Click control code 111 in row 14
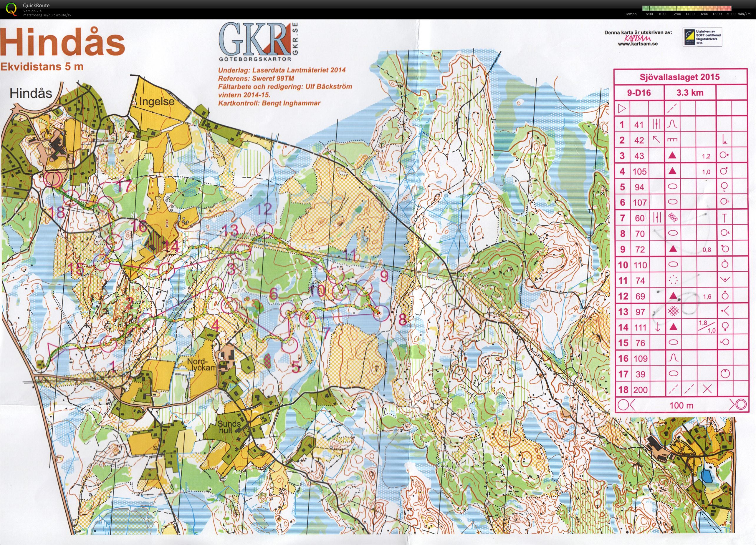Viewport: 756px width, 545px height. pyautogui.click(x=640, y=328)
